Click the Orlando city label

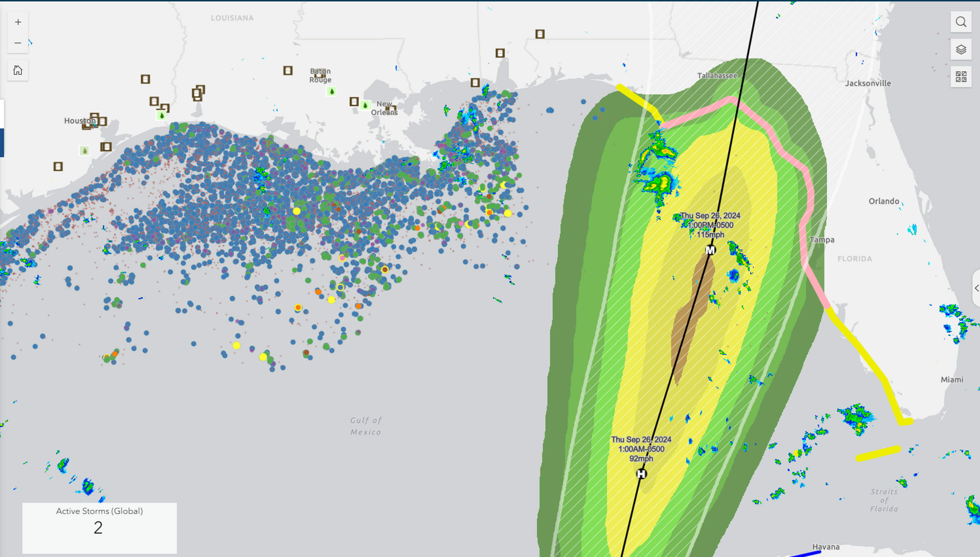[884, 201]
